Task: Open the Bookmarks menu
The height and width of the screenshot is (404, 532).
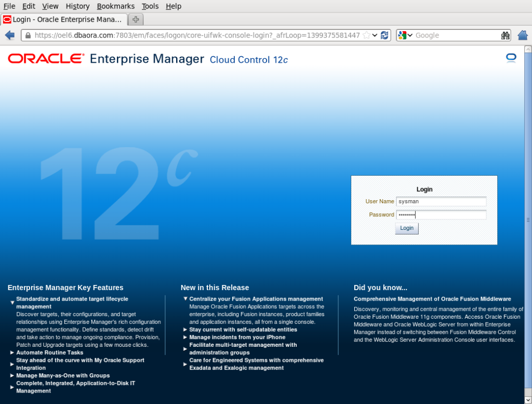Action: click(116, 6)
